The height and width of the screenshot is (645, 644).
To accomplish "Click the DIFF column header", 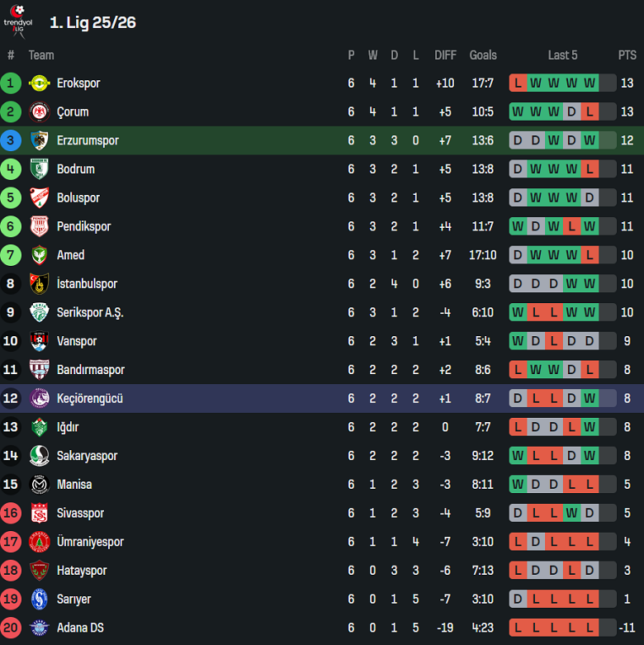I will point(445,55).
